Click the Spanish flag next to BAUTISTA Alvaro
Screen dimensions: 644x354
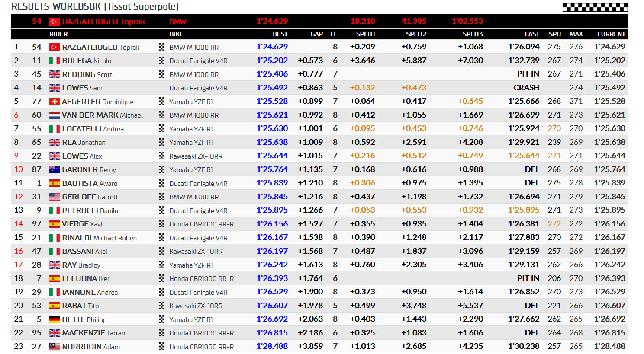coord(55,183)
